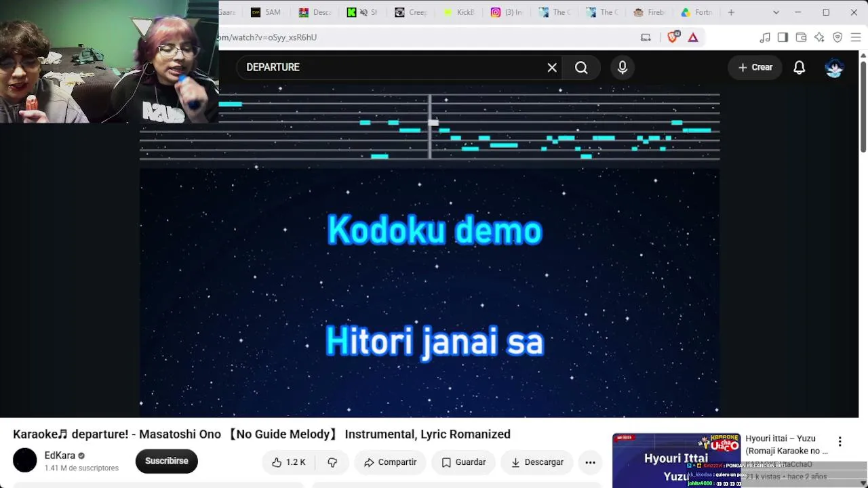
Task: Switch to the Instagram browser tab
Action: (507, 12)
